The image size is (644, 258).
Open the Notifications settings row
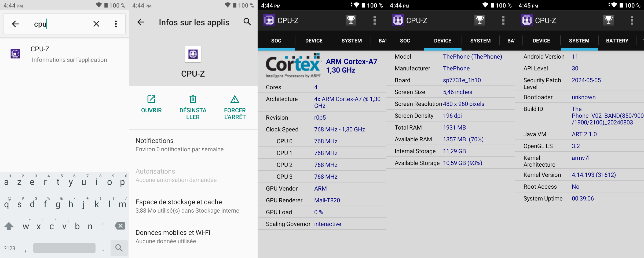coord(193,145)
